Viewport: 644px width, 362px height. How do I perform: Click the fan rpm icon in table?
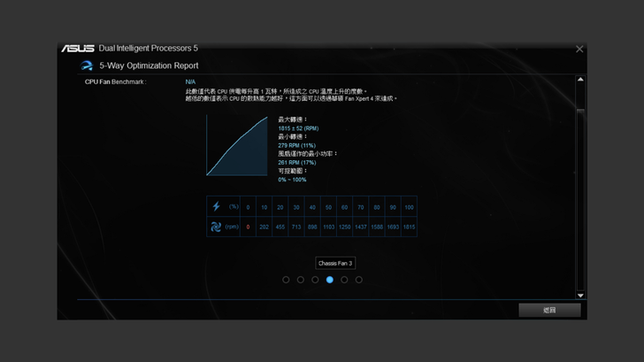coord(216,227)
